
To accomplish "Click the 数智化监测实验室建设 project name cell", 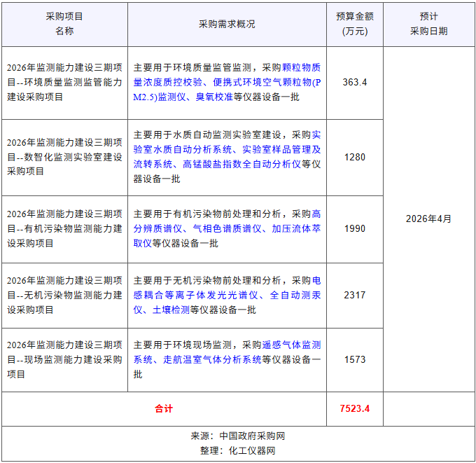I will click(x=64, y=157).
